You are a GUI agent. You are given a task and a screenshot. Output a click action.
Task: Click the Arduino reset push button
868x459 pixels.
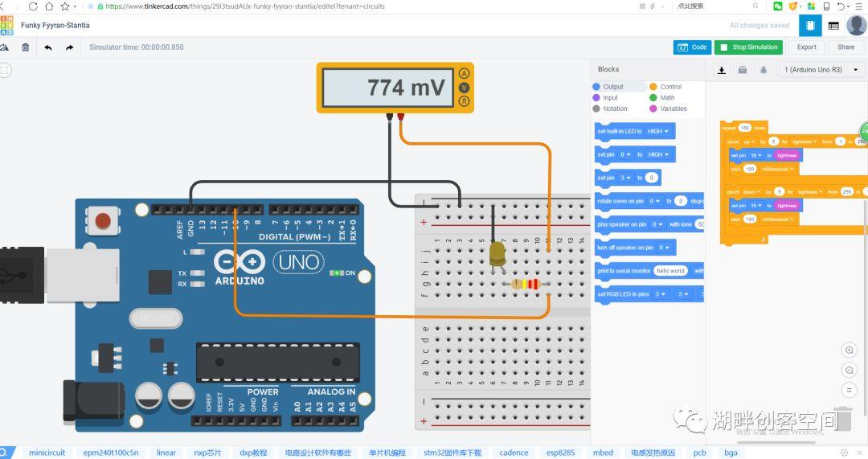[103, 220]
